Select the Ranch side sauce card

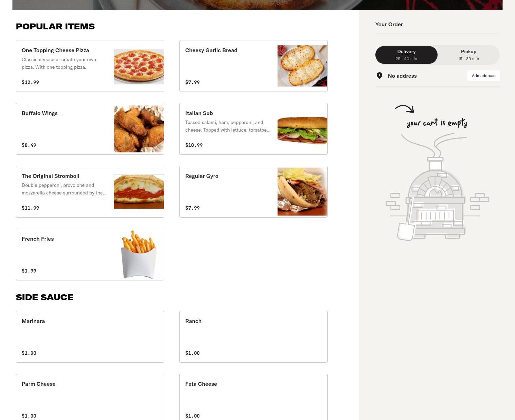[x=253, y=337]
